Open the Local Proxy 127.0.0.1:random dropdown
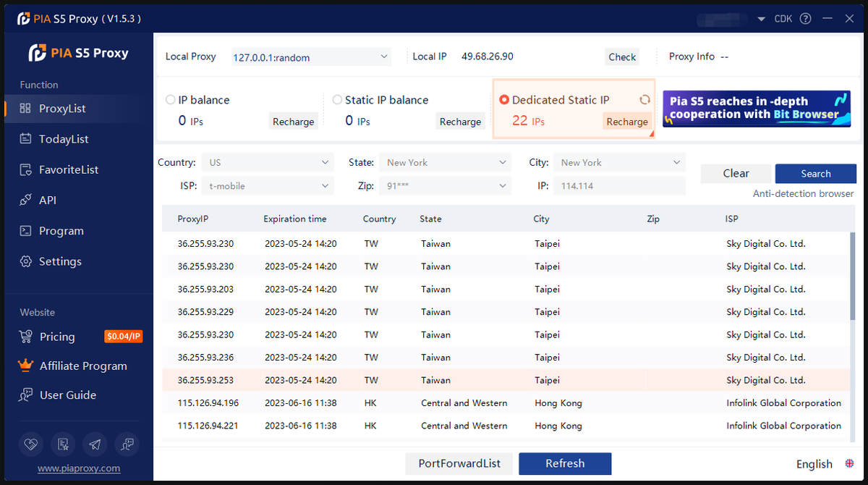 (x=310, y=57)
